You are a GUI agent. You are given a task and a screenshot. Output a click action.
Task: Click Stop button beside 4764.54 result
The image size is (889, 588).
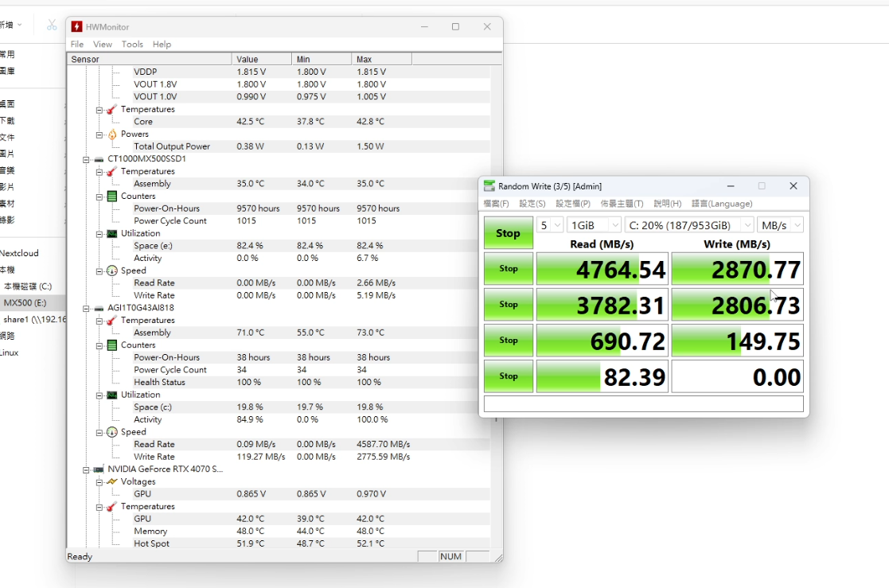[508, 269]
